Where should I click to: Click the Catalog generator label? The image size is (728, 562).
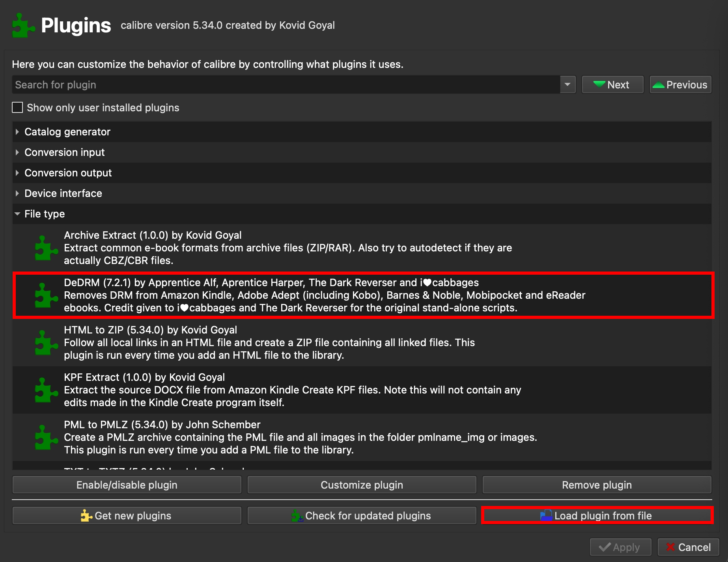(67, 132)
